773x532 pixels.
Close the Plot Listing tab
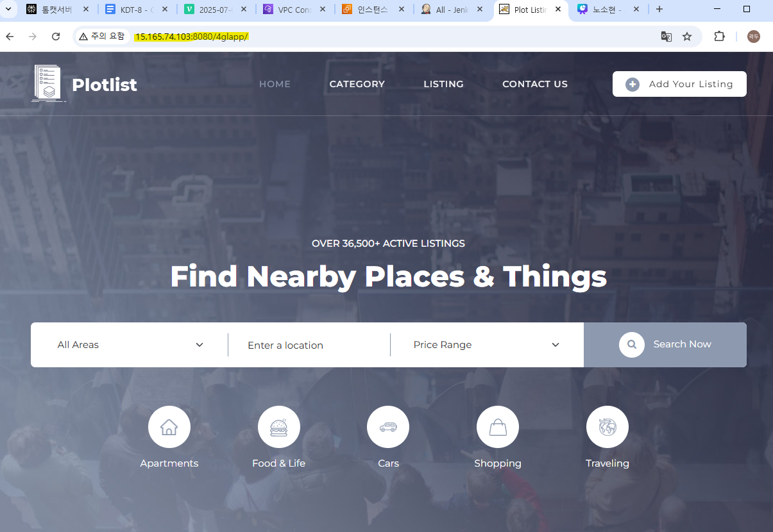558,10
